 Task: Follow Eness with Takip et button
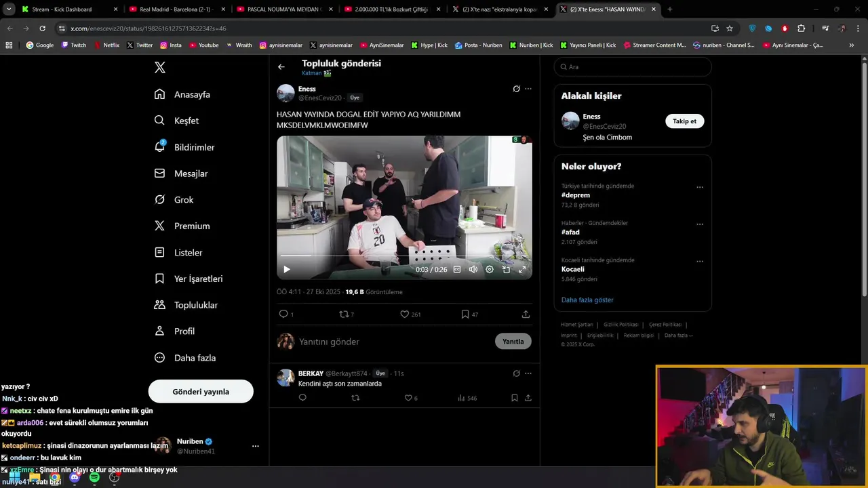pos(684,121)
